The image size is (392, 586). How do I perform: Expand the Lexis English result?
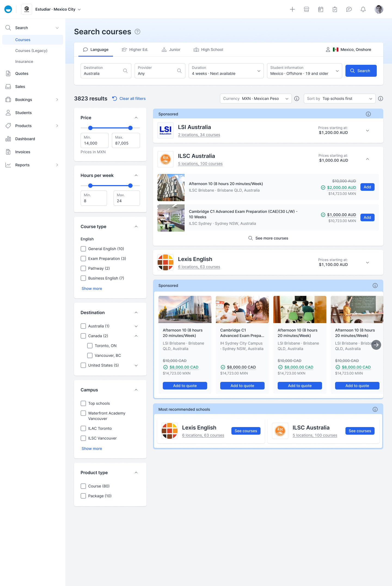coord(367,263)
